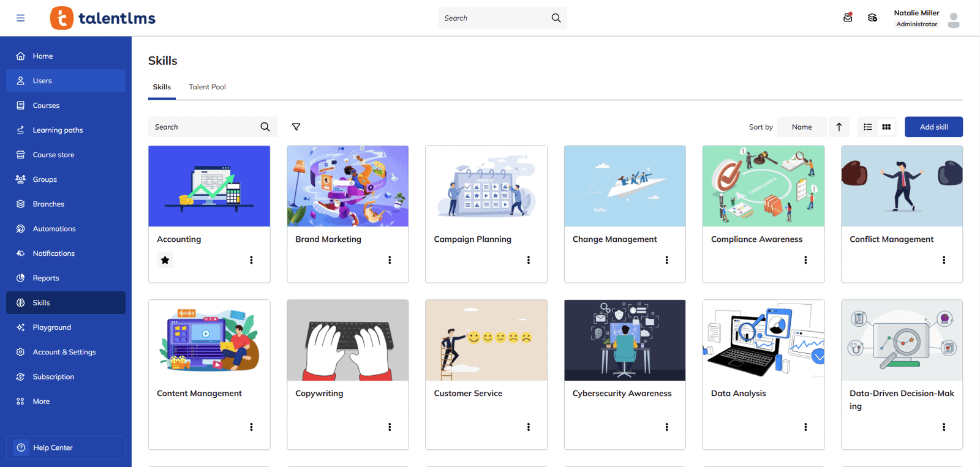Open Automations from the sidebar
The height and width of the screenshot is (467, 980).
point(66,228)
